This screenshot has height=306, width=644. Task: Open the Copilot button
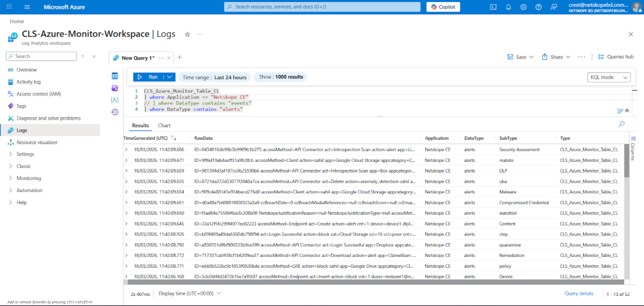coord(443,7)
